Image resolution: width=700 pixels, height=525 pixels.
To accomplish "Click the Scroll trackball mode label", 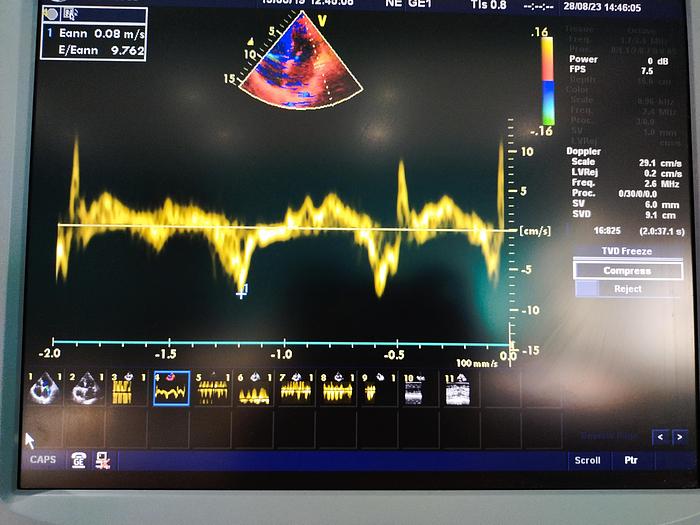I will pos(588,460).
